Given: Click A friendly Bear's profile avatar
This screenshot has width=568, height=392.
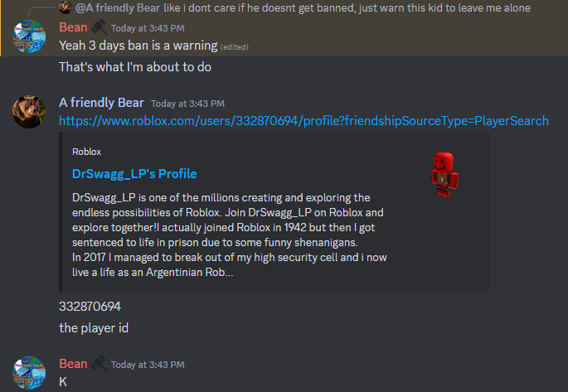Looking at the screenshot, I should (x=29, y=112).
